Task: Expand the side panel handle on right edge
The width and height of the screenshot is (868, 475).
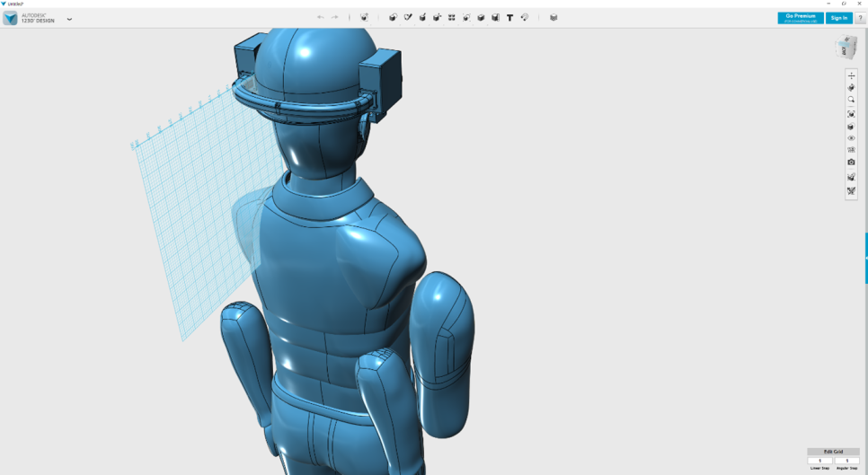Action: point(865,258)
